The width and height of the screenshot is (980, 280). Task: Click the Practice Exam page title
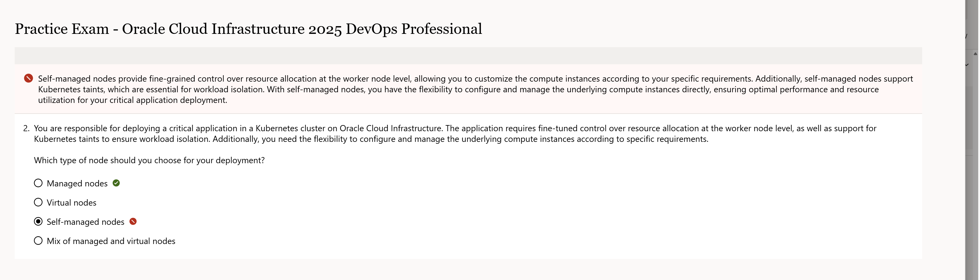pos(248,29)
